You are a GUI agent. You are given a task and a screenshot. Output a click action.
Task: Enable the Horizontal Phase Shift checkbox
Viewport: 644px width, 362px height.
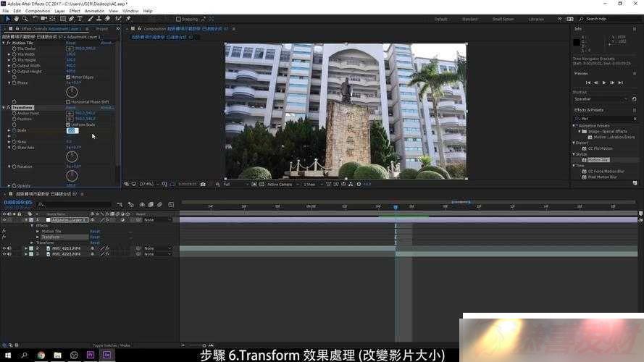pos(68,102)
